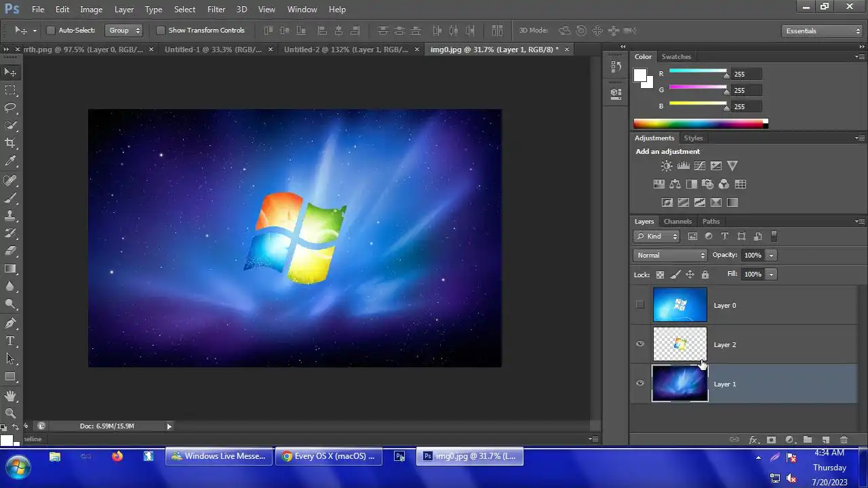Add a Levels adjustment
Image resolution: width=868 pixels, height=488 pixels.
pos(684,165)
